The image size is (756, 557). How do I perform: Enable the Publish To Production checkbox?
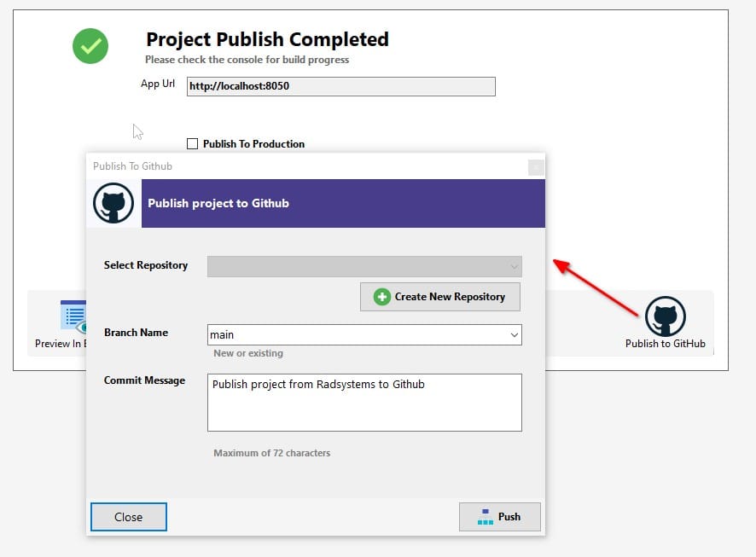click(192, 143)
